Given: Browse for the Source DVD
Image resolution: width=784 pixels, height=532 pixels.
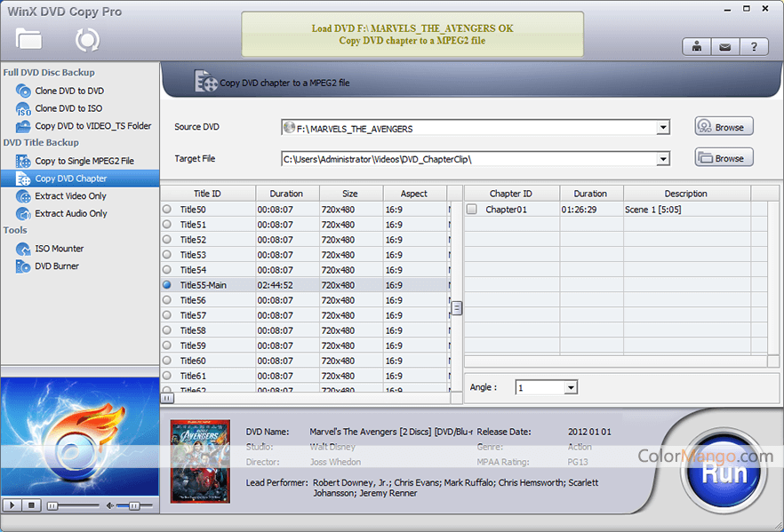Looking at the screenshot, I should [x=724, y=127].
